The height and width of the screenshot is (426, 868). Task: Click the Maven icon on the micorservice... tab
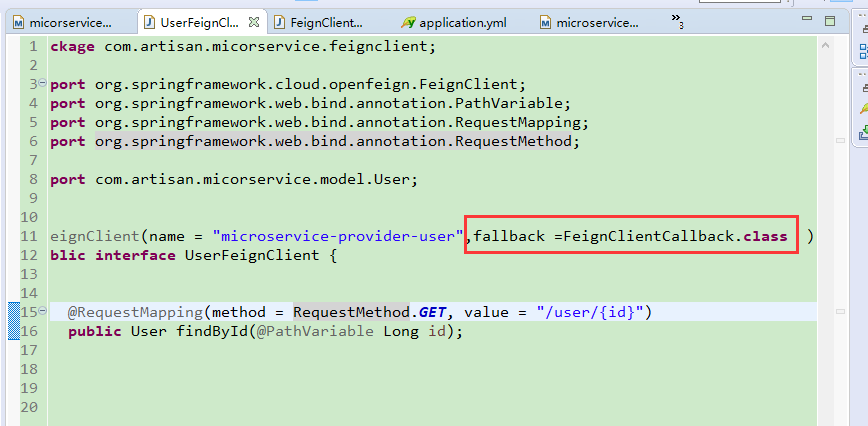[x=19, y=23]
